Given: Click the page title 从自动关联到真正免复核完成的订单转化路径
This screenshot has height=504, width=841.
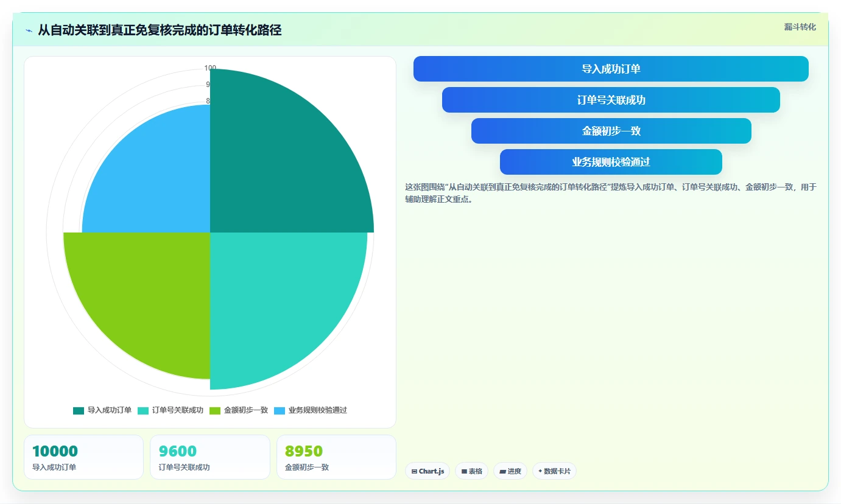Looking at the screenshot, I should tap(160, 30).
